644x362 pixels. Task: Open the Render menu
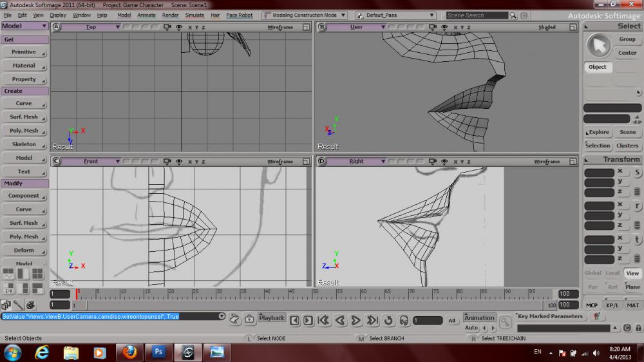pos(170,15)
